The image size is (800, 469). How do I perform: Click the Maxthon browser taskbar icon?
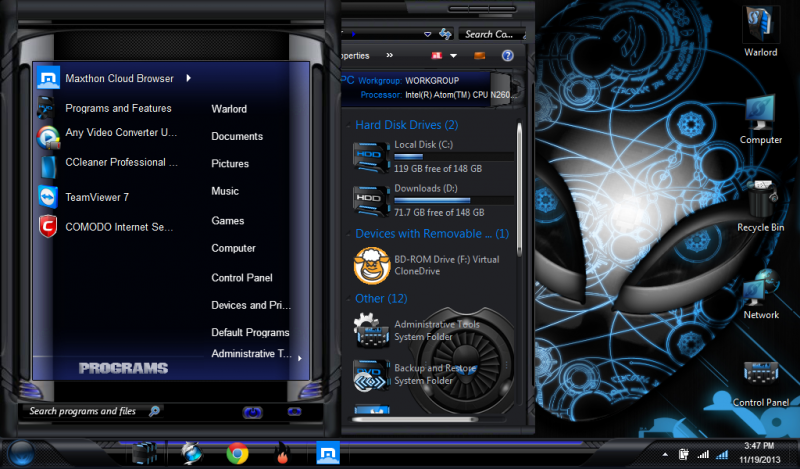pyautogui.click(x=327, y=453)
